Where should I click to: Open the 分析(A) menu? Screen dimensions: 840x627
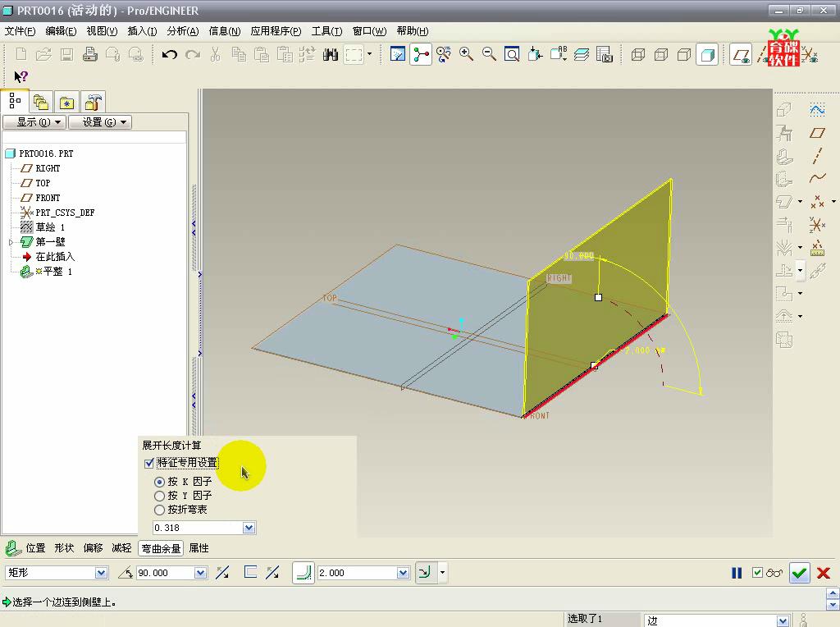[183, 31]
